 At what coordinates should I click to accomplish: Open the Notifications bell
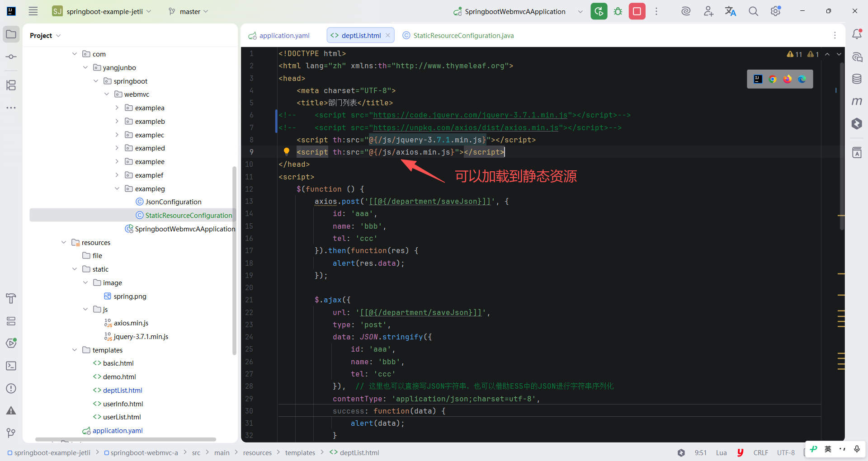857,34
